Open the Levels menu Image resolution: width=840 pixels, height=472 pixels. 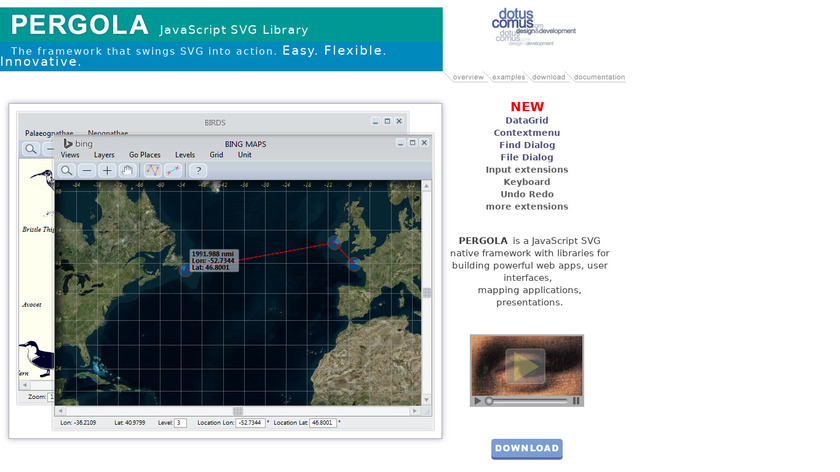click(185, 155)
